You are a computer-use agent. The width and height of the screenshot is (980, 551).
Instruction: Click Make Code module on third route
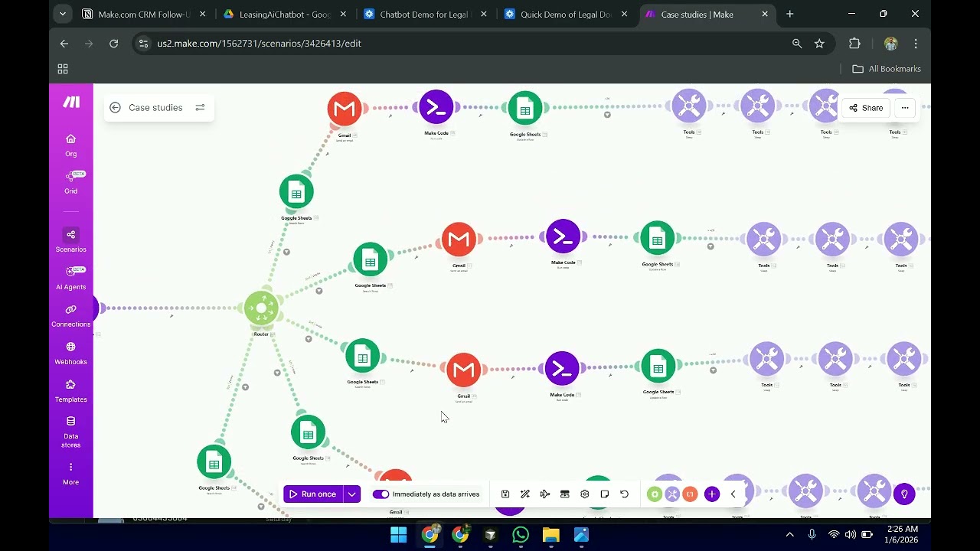click(x=562, y=369)
